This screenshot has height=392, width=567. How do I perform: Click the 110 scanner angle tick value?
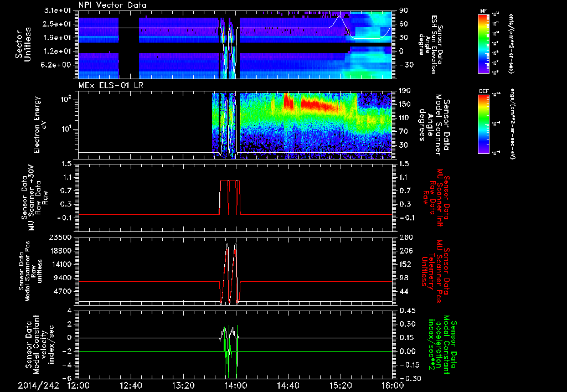point(405,118)
